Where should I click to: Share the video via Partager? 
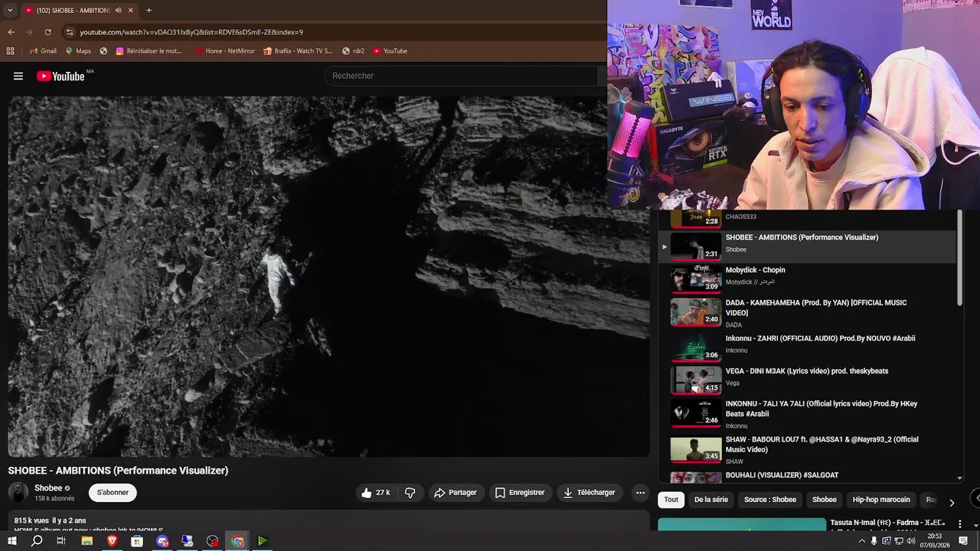(455, 493)
